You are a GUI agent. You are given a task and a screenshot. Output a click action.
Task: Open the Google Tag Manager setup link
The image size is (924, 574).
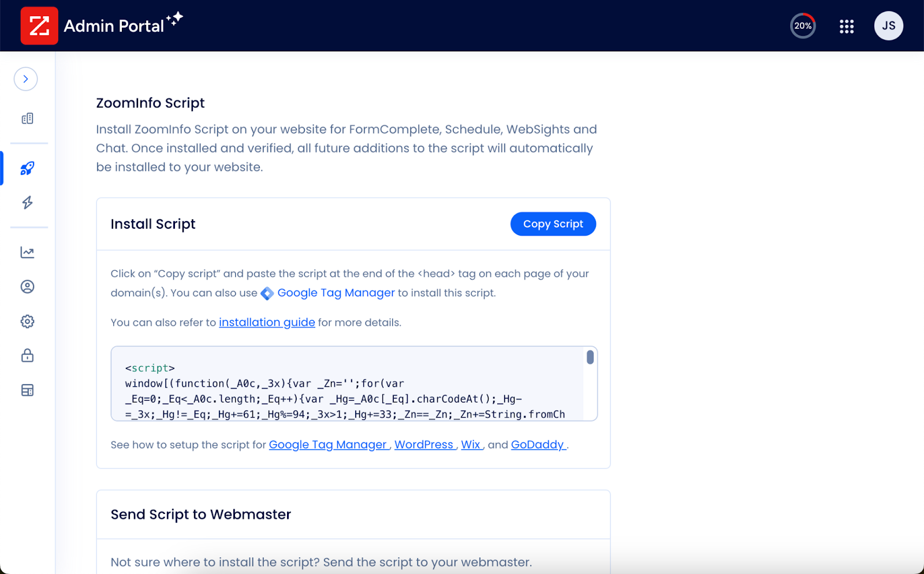pyautogui.click(x=328, y=445)
